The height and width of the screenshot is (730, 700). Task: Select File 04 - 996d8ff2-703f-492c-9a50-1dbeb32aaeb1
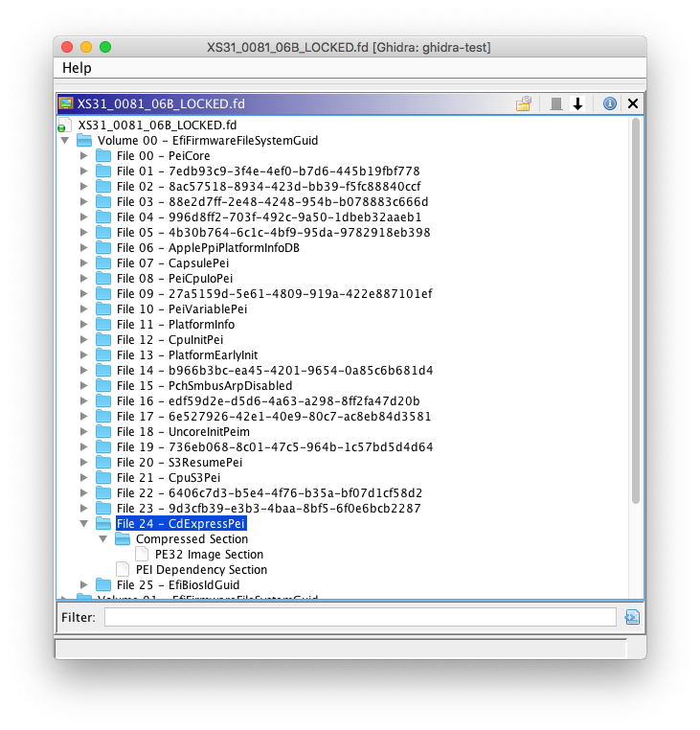pos(269,217)
